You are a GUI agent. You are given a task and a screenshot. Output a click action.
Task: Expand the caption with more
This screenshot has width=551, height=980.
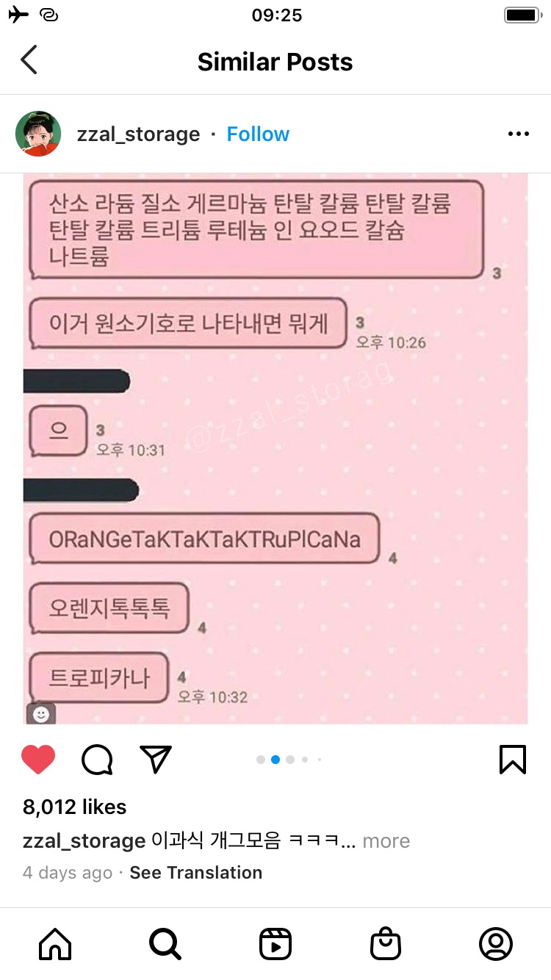pyautogui.click(x=386, y=840)
